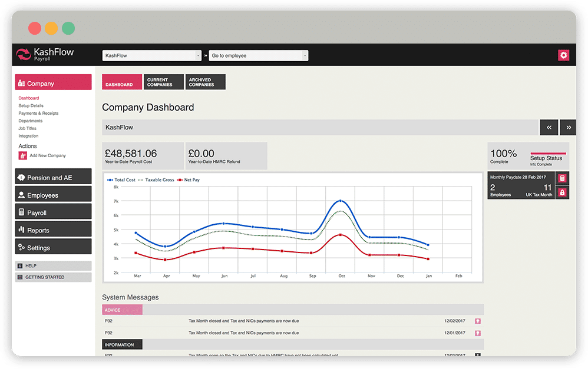The image size is (588, 369).
Task: Open the Setup Details link in the sidebar
Action: pos(31,106)
